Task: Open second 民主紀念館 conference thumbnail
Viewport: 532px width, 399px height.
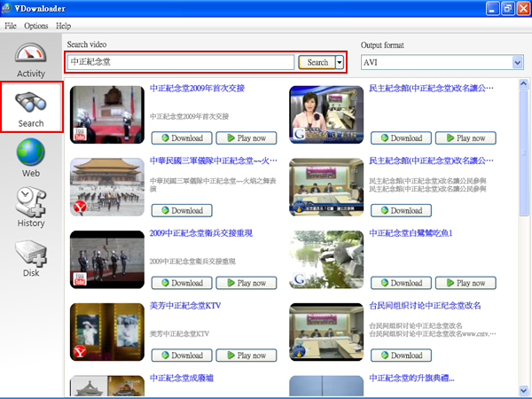Action: tap(326, 187)
